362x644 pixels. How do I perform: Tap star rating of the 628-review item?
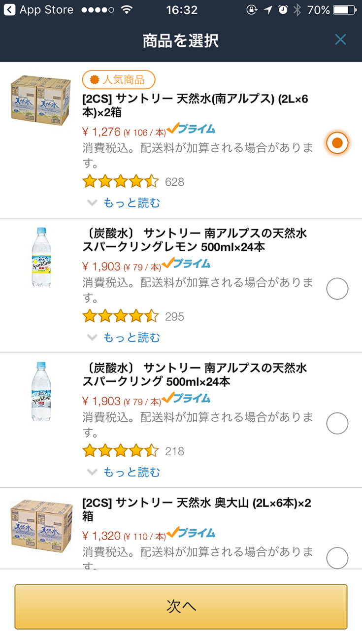point(121,182)
